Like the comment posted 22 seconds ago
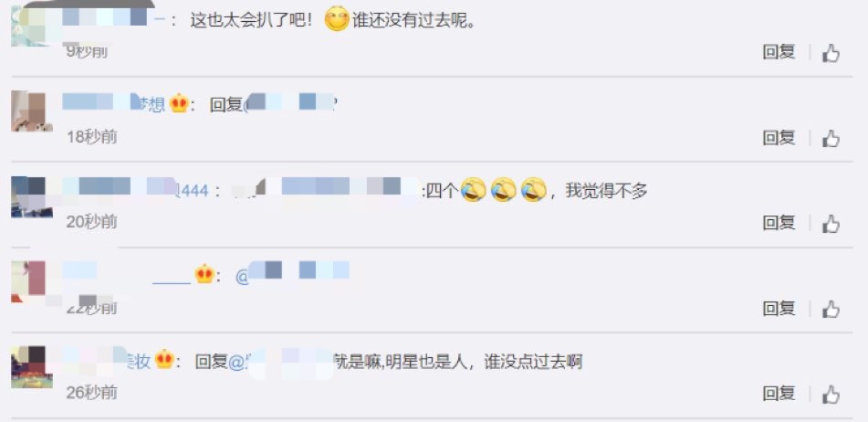Image resolution: width=868 pixels, height=422 pixels. [x=831, y=309]
